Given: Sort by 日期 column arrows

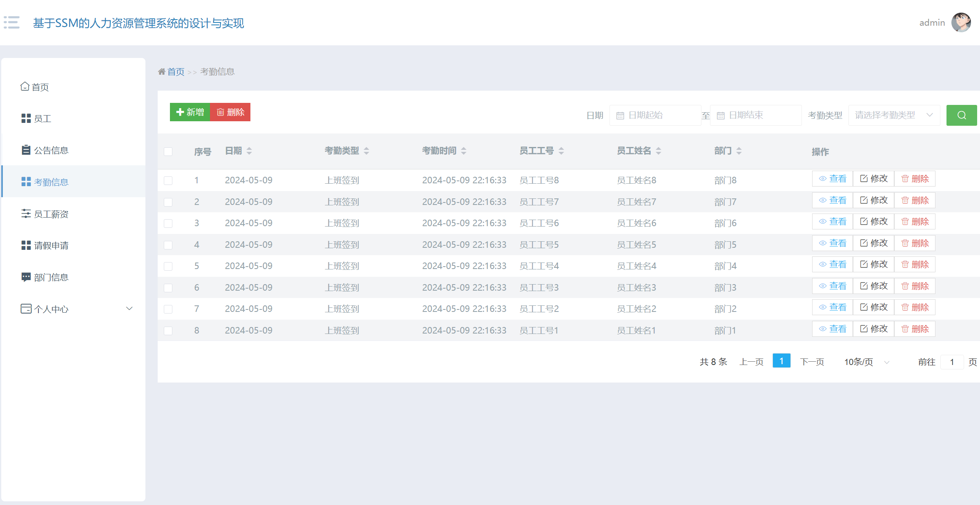Looking at the screenshot, I should [x=249, y=151].
